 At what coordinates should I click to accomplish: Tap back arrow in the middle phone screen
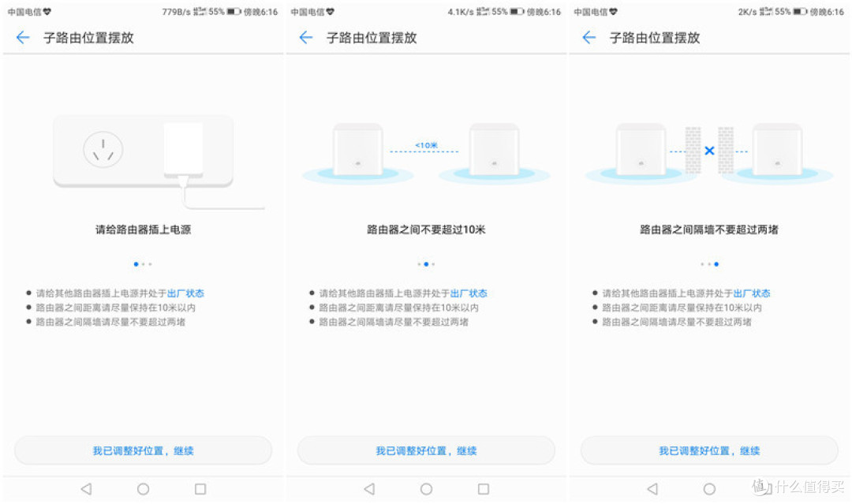pos(306,38)
